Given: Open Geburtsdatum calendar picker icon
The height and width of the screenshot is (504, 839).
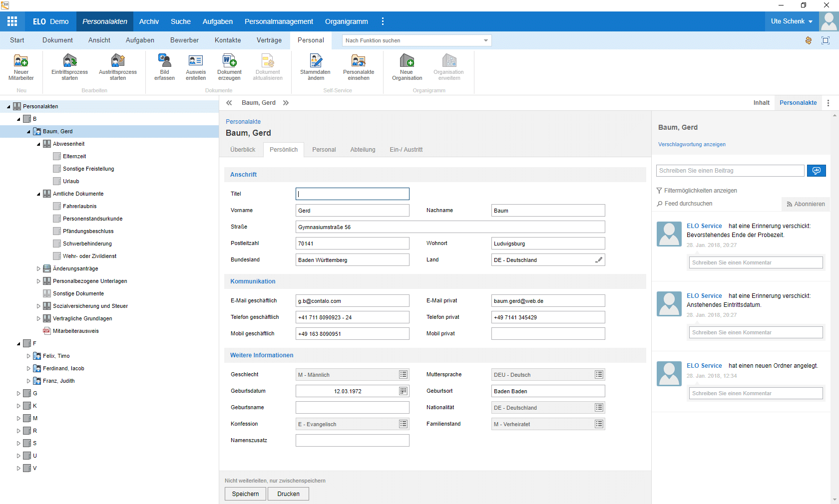Looking at the screenshot, I should pyautogui.click(x=404, y=391).
